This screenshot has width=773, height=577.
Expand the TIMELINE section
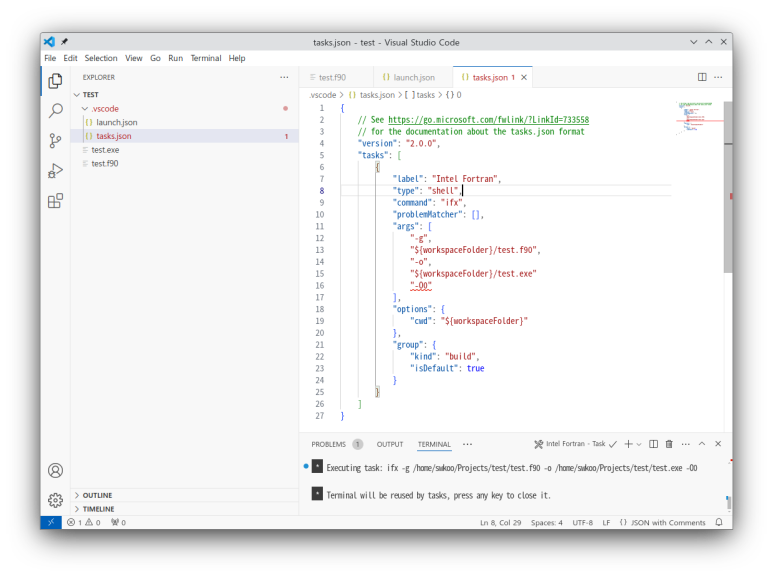tap(185, 509)
